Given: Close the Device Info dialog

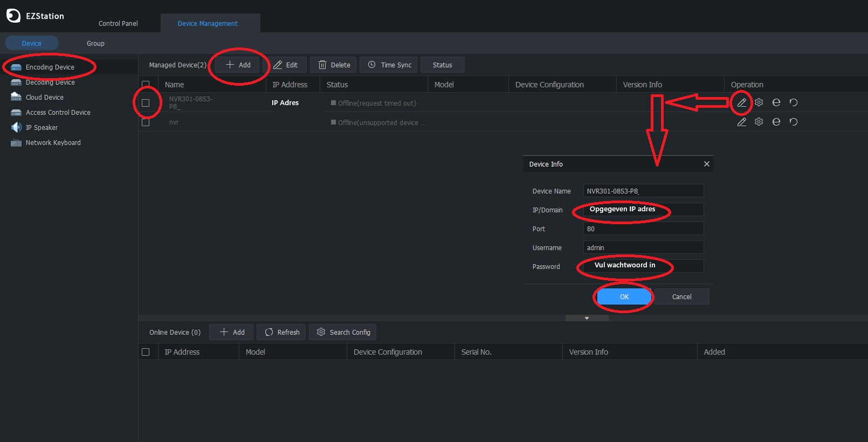Looking at the screenshot, I should pos(706,164).
